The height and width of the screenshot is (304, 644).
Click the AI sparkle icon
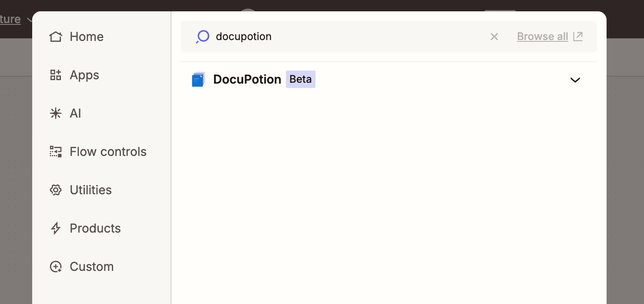(x=56, y=113)
